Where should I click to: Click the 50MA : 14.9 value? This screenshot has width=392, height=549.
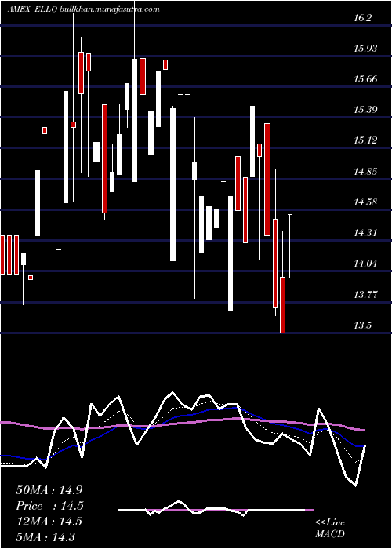tap(49, 490)
